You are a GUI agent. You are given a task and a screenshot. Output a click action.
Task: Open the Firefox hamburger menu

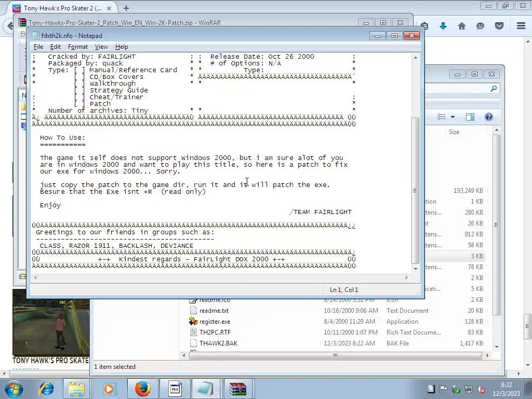(521, 26)
